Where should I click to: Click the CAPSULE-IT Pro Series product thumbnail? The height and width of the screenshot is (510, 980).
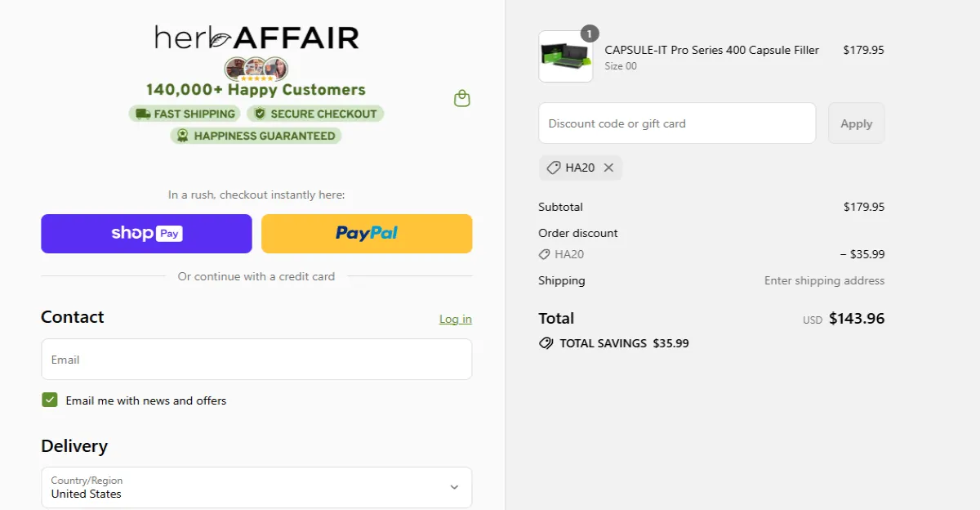pos(565,56)
